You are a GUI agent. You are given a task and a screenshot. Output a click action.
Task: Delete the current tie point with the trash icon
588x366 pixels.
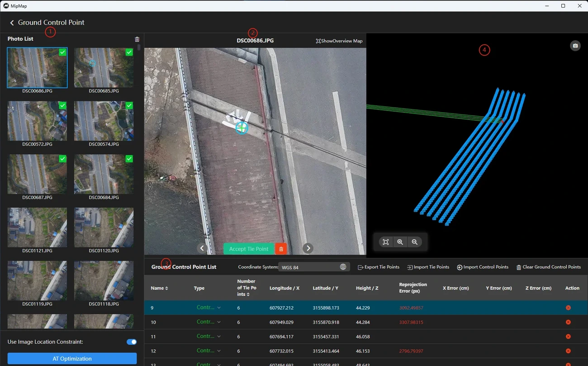coord(280,248)
